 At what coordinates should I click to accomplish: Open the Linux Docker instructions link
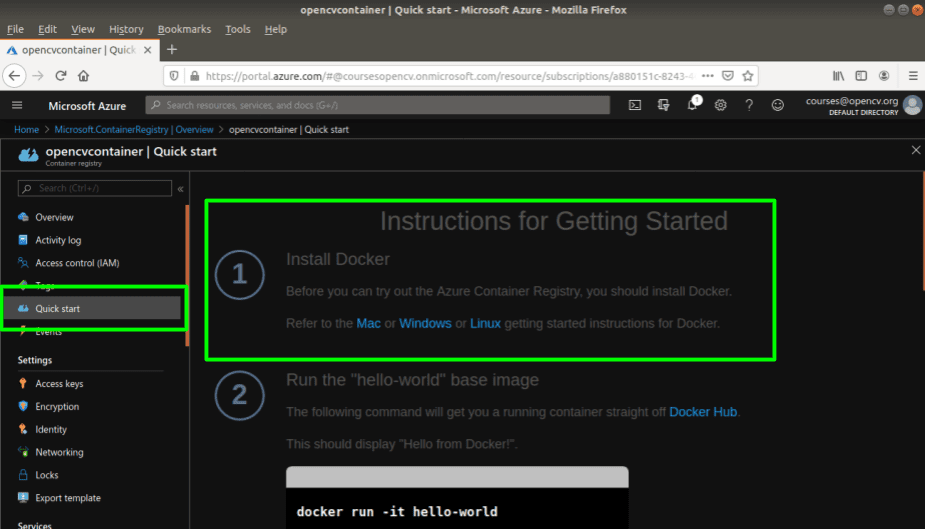tap(486, 323)
